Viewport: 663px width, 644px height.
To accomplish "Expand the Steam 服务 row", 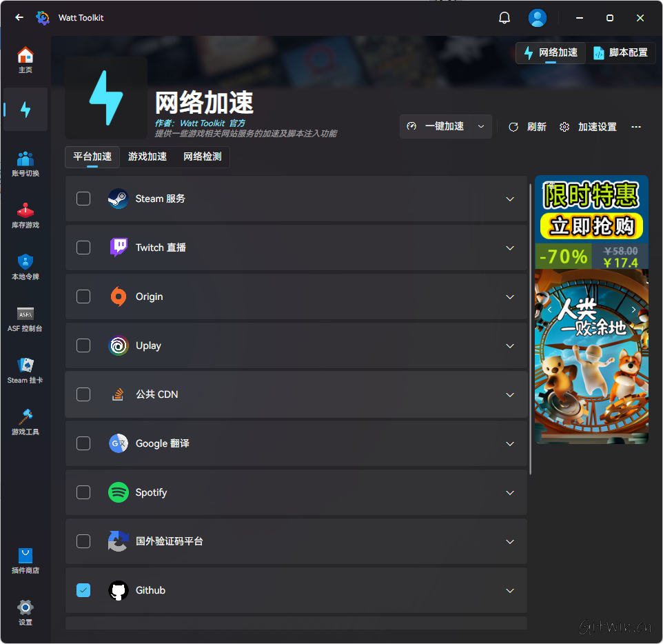I will 510,199.
